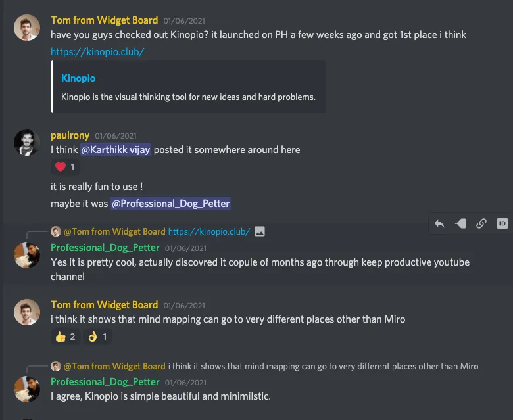Click Professional_Dog_Petter's avatar beside youtube channel message
The height and width of the screenshot is (420, 513).
(x=27, y=255)
